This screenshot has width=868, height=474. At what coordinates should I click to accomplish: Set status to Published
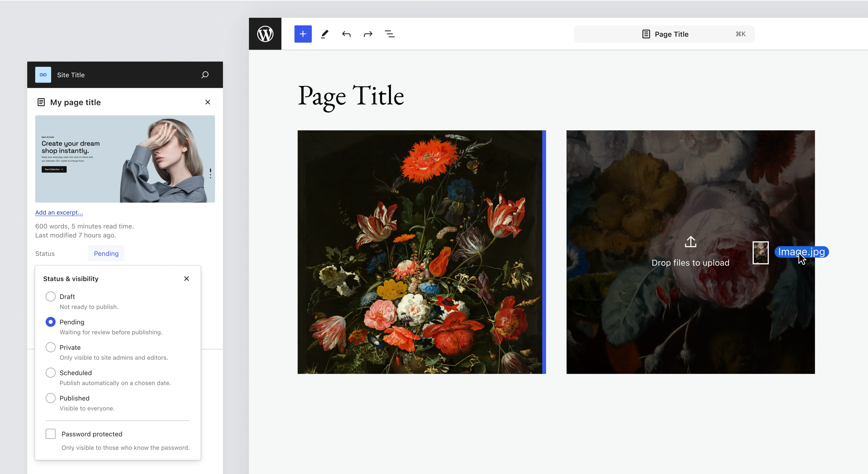pos(51,398)
